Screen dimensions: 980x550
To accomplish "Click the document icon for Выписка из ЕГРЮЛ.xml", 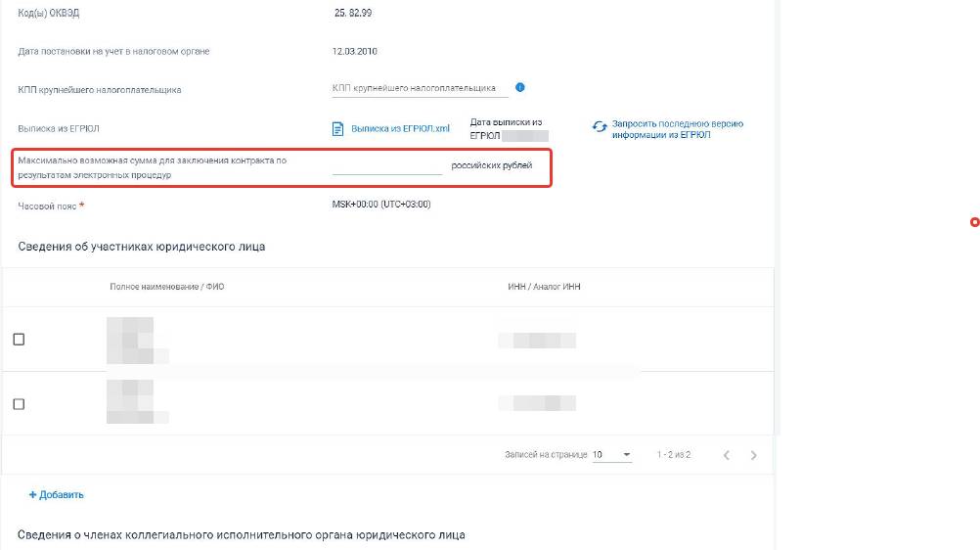I will [x=338, y=128].
